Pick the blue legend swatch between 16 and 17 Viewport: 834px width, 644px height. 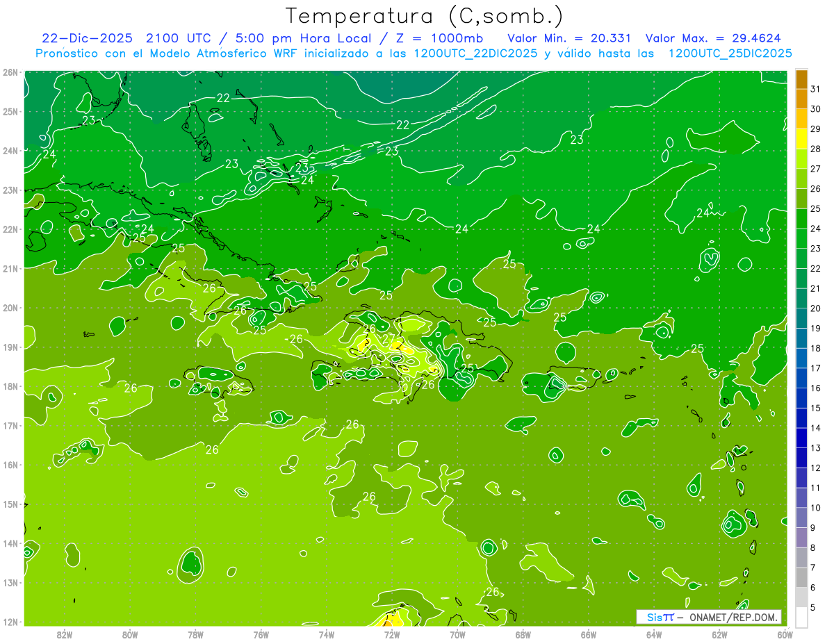click(x=801, y=378)
